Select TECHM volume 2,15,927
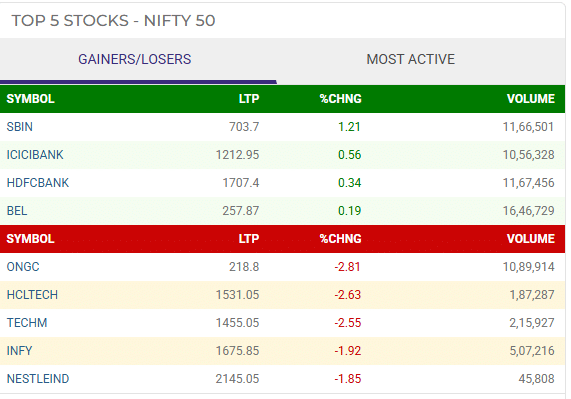The height and width of the screenshot is (399, 571). pos(532,323)
